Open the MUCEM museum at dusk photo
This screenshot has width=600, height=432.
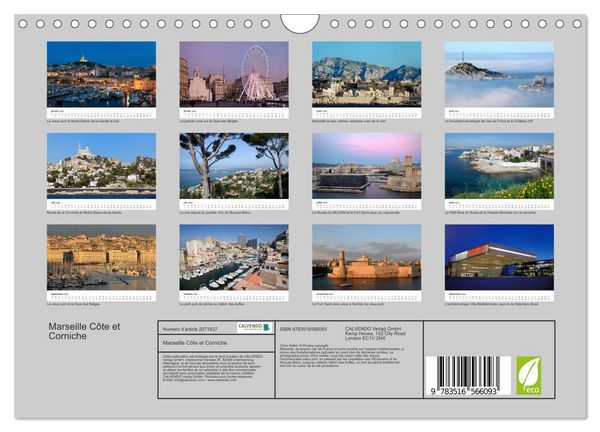click(x=367, y=166)
